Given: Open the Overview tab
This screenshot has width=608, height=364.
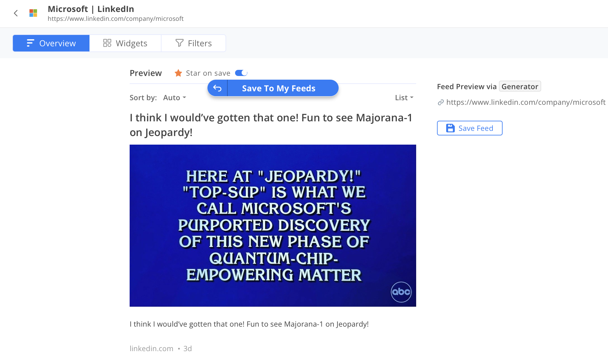Looking at the screenshot, I should click(x=51, y=43).
